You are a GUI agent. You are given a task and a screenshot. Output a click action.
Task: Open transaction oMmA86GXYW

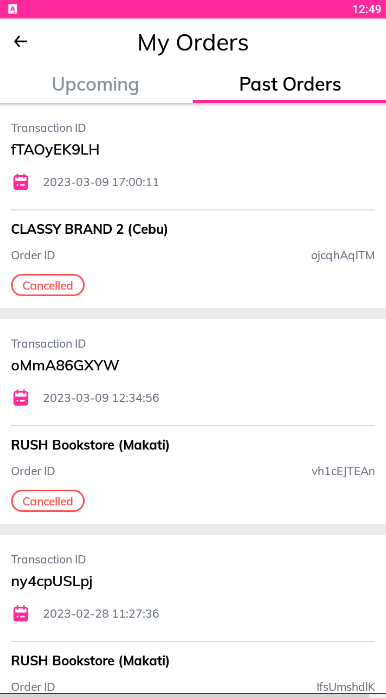point(65,366)
